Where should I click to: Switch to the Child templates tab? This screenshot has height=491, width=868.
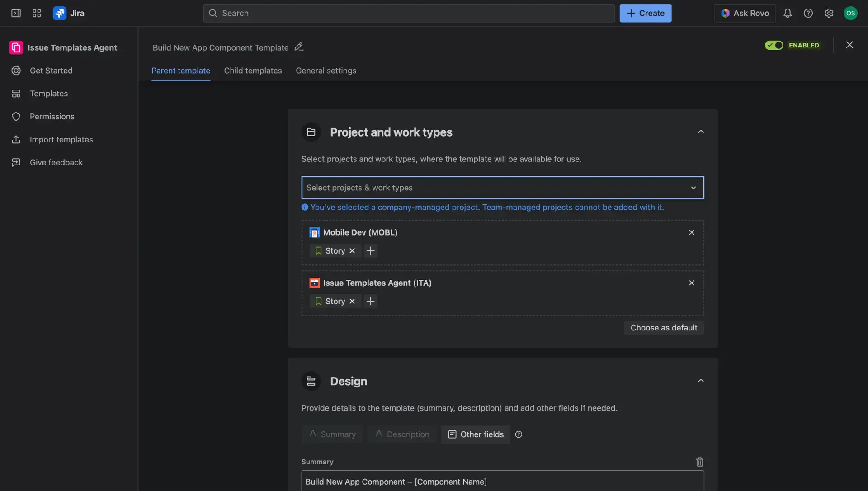pos(253,71)
